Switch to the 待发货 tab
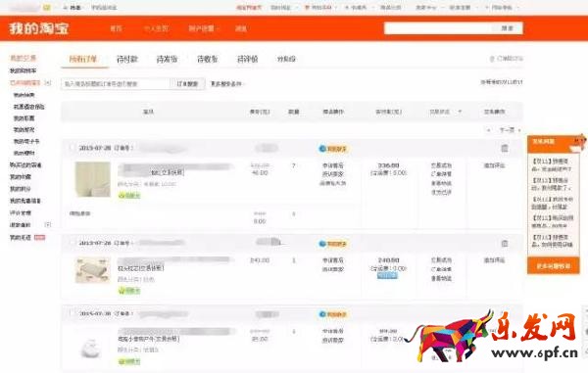This screenshot has height=373, width=588. (x=167, y=59)
